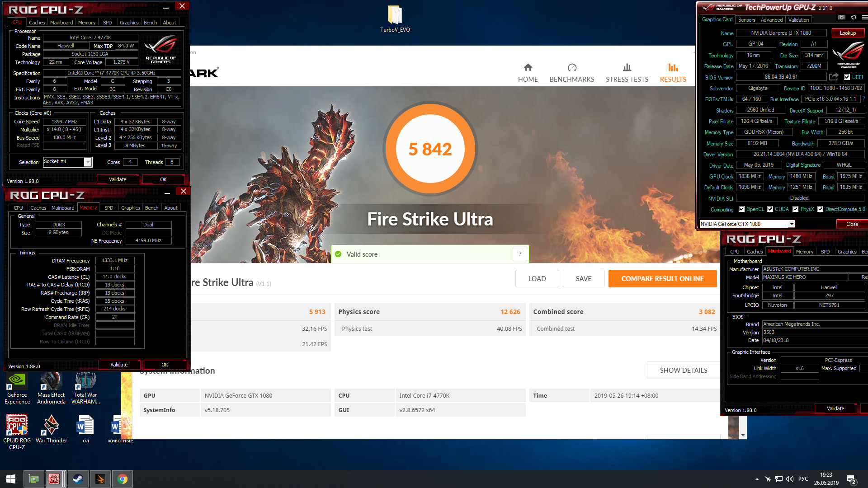Refresh GPU-Z data with refresh icon
The image size is (868, 488).
point(854,18)
